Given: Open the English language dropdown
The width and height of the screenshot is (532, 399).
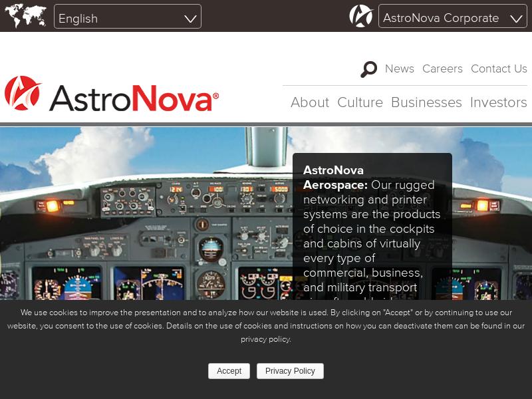Looking at the screenshot, I should tap(128, 16).
